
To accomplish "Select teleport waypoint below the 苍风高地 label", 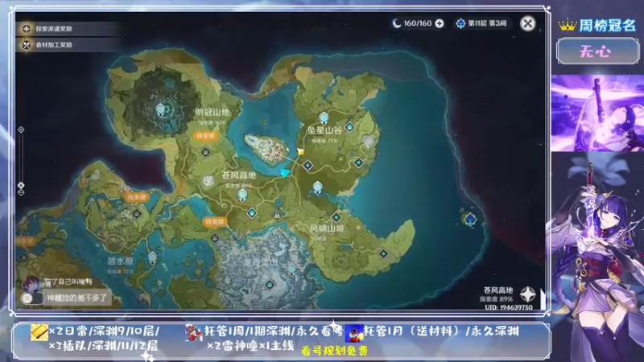I will pyautogui.click(x=243, y=195).
